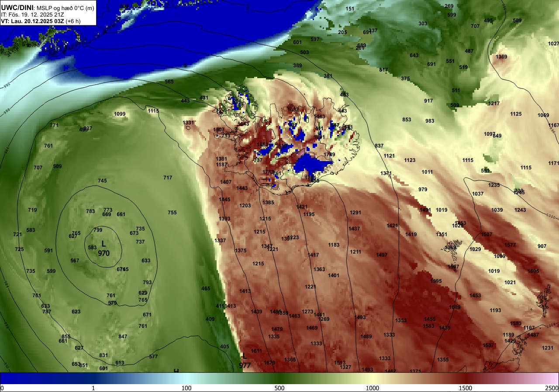Click the height value '1595'
559x392 pixels.
point(436,281)
